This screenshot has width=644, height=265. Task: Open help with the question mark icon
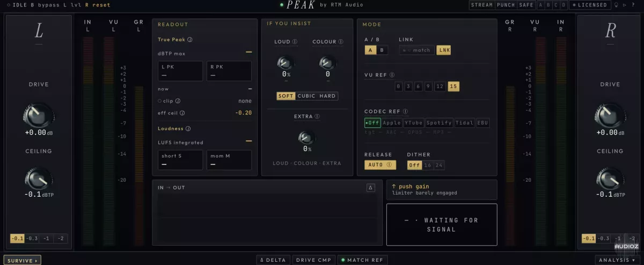tap(634, 5)
